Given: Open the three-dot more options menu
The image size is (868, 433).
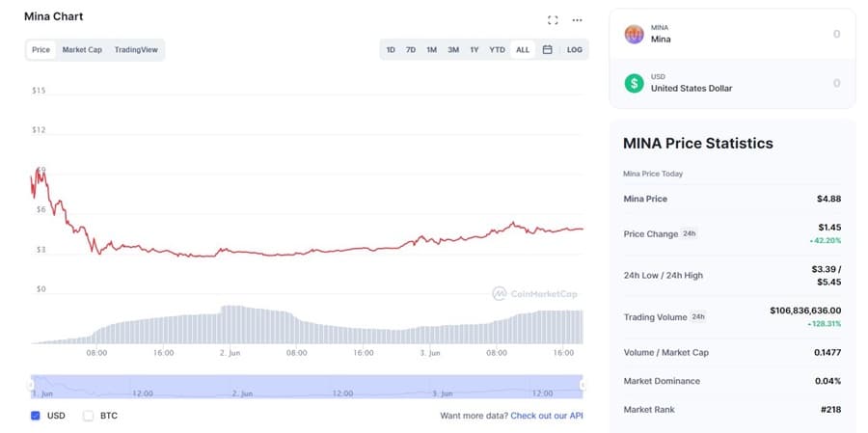Looking at the screenshot, I should tap(577, 19).
